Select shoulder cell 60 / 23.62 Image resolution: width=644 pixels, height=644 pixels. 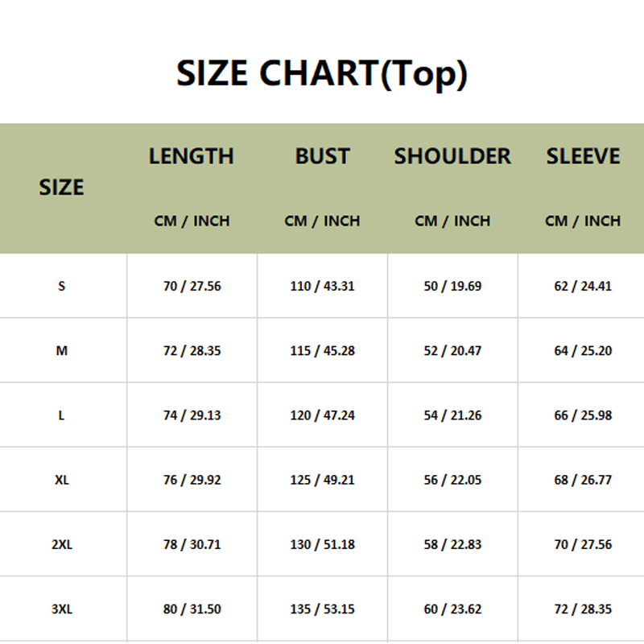click(x=452, y=609)
